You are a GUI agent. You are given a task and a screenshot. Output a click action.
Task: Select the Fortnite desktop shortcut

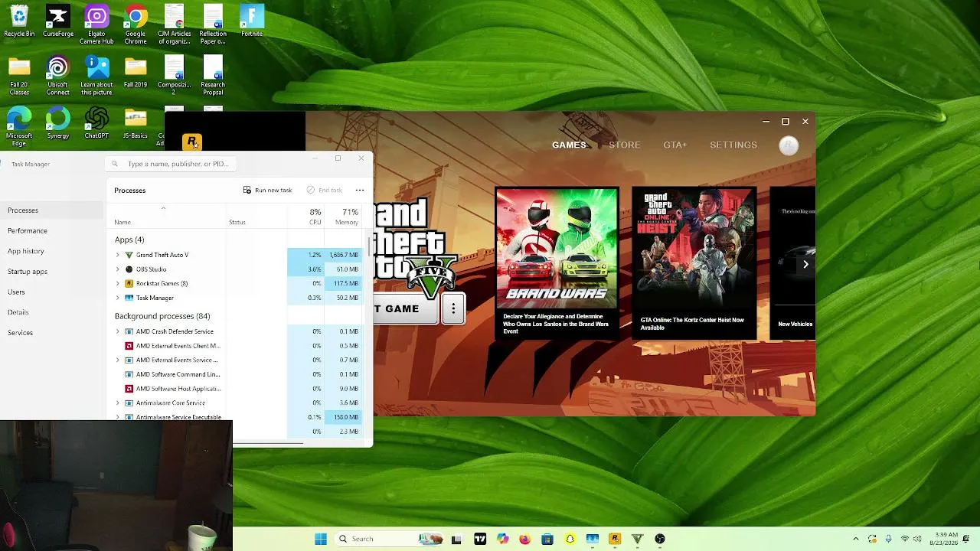click(x=252, y=21)
